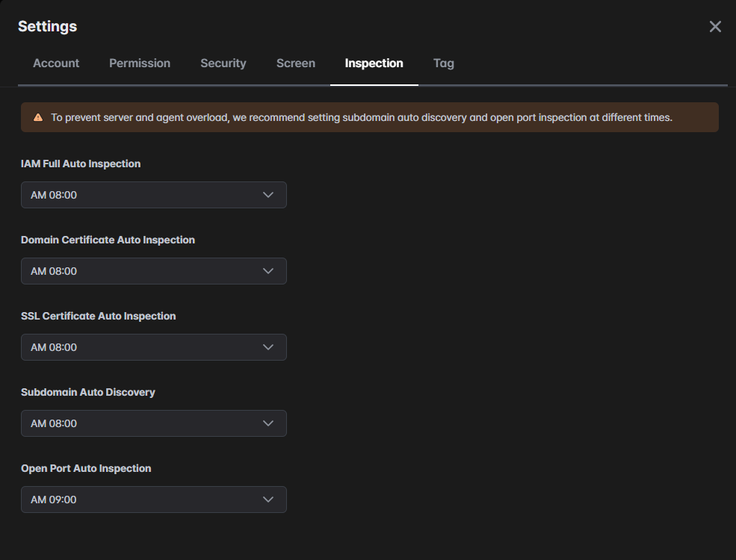This screenshot has width=736, height=560.
Task: Open the dropdown showing AM 09:00
Action: (x=153, y=500)
